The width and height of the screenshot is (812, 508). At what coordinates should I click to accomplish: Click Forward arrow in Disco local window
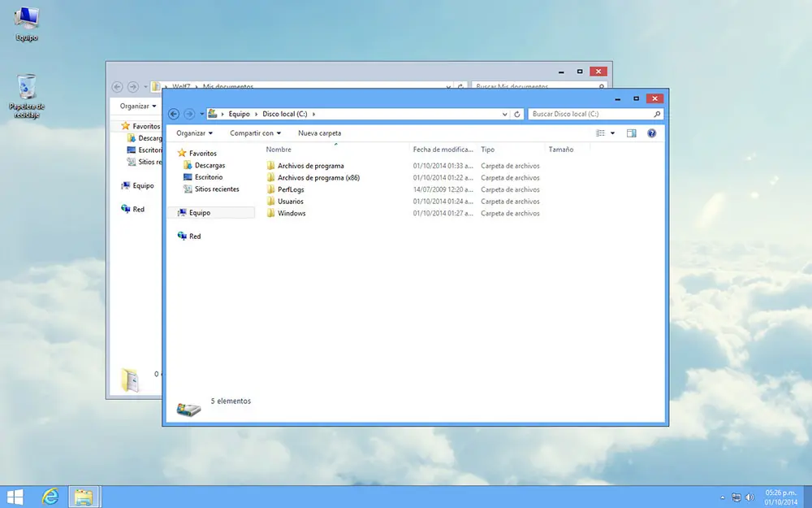189,114
